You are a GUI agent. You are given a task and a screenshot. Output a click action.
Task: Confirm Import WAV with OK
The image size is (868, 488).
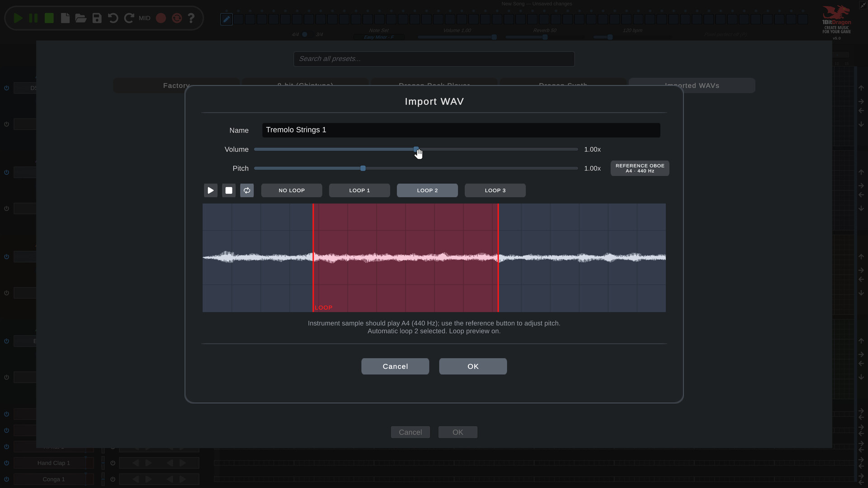[x=473, y=366]
